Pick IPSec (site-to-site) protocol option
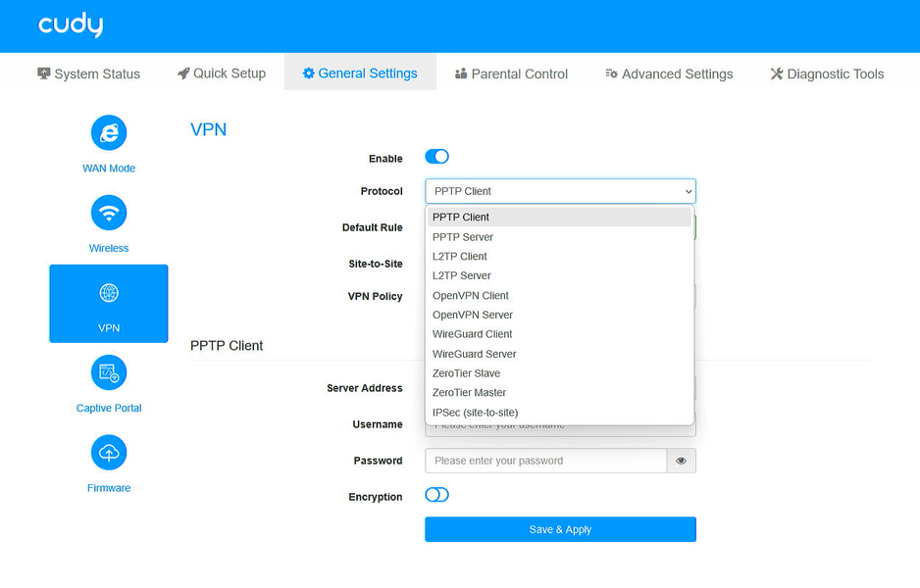Viewport: 920px width, 588px height. coord(476,413)
